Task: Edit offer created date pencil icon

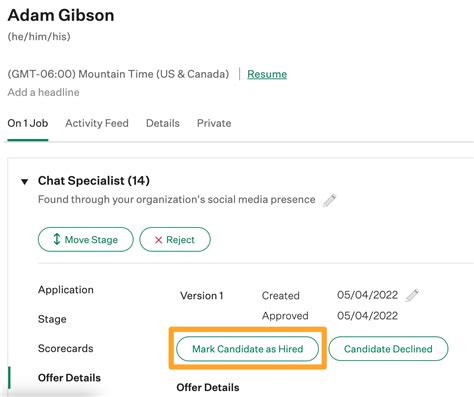Action: tap(412, 295)
